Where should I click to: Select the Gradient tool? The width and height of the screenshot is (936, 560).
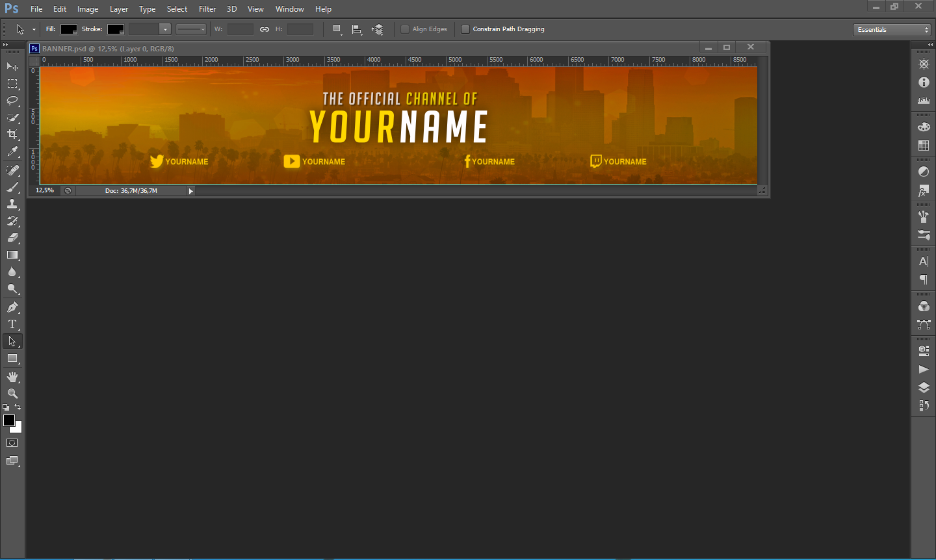coord(12,255)
